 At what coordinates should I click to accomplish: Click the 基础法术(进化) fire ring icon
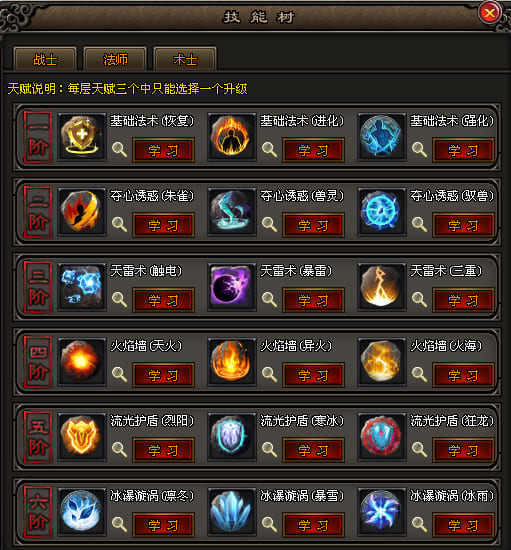coord(231,137)
